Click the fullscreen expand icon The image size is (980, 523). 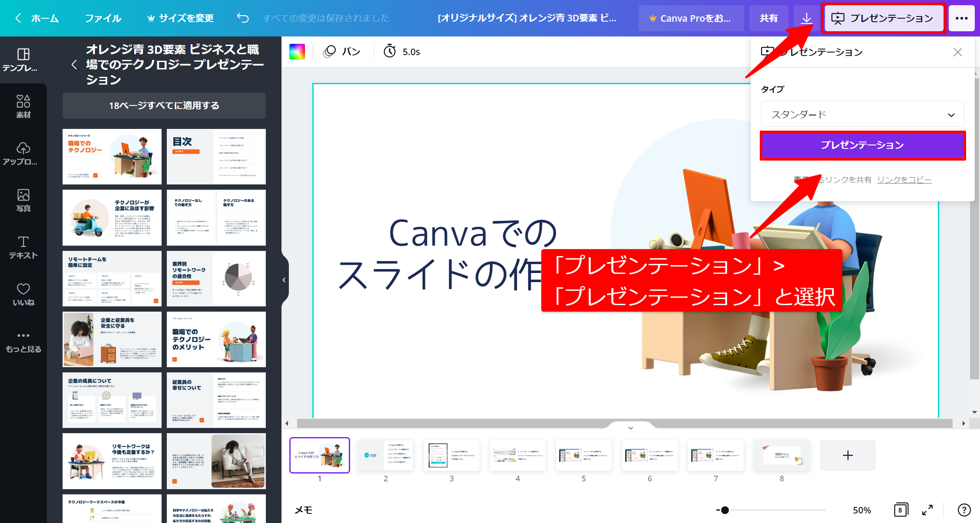927,510
